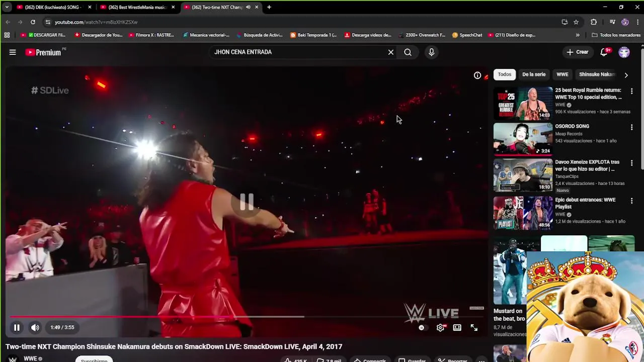Screen dimensions: 644x362
Task: Open the Todos los marcadores folder
Action: 616,35
